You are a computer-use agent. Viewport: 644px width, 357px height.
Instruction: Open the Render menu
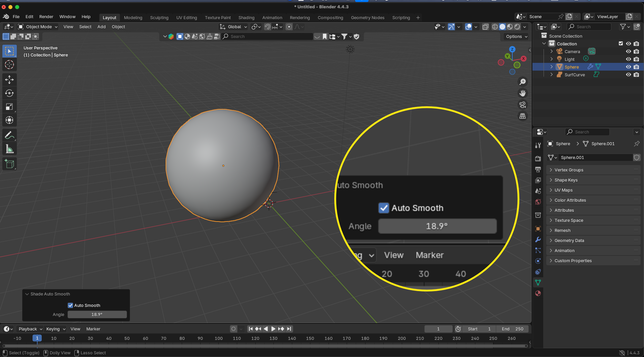coord(46,17)
